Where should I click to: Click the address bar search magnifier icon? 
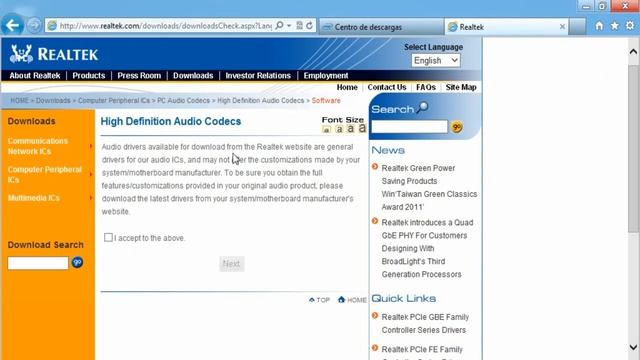(x=279, y=26)
